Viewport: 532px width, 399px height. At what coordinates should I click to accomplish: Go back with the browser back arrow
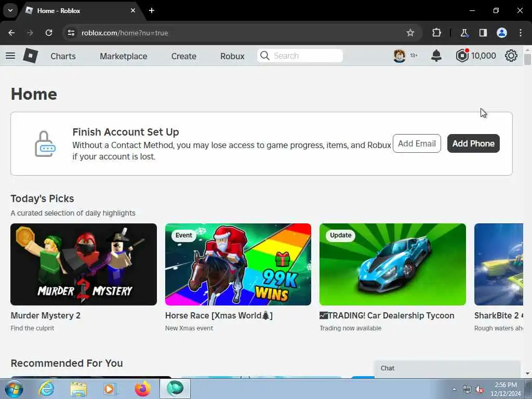click(11, 33)
